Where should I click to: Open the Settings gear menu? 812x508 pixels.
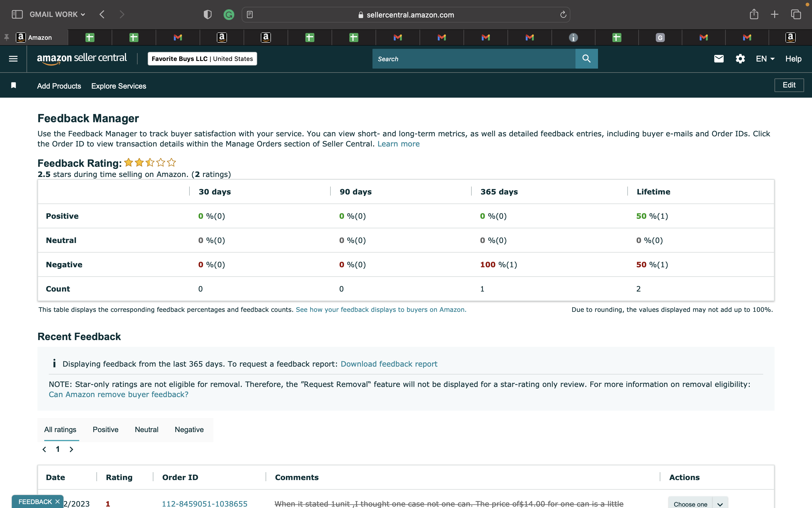click(740, 59)
